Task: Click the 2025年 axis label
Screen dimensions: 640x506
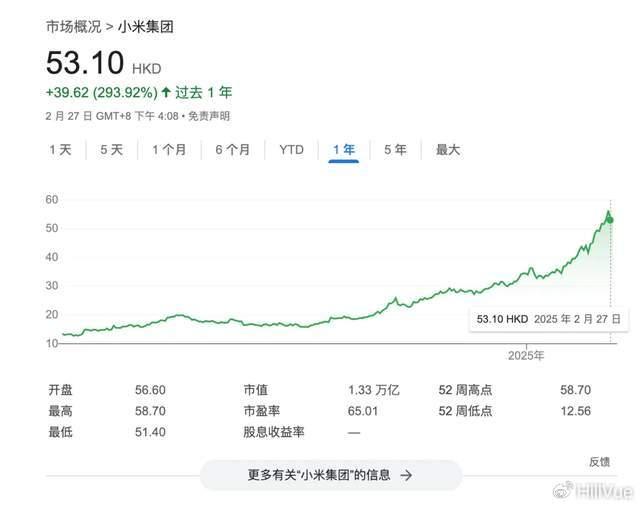Action: coord(525,355)
